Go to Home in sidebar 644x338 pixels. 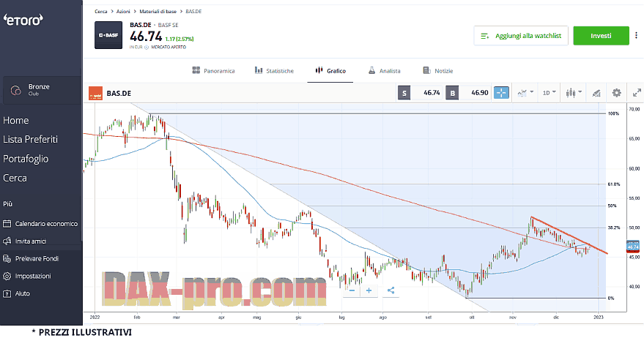pos(15,120)
